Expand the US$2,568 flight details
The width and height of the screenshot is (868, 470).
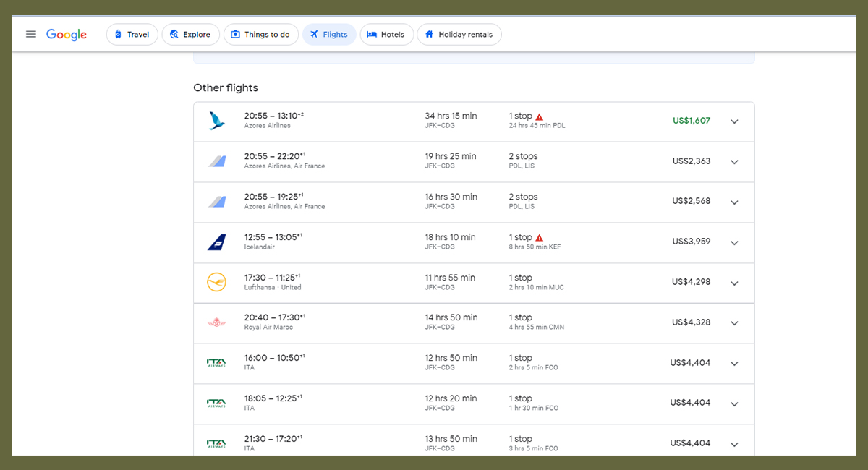(x=734, y=202)
